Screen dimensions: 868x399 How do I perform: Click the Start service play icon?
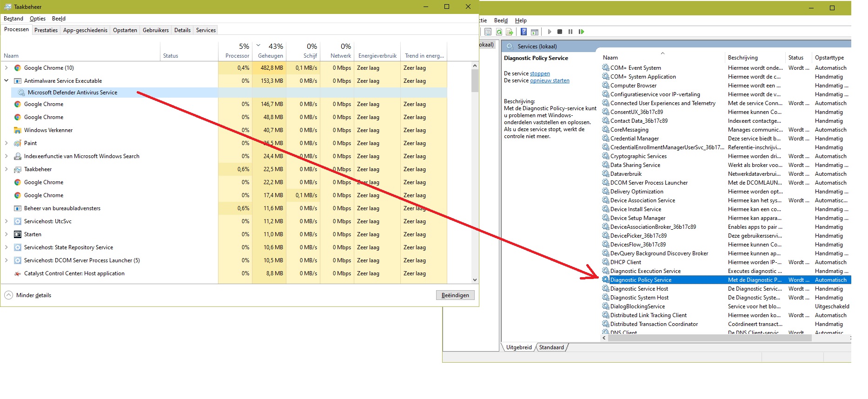click(550, 32)
